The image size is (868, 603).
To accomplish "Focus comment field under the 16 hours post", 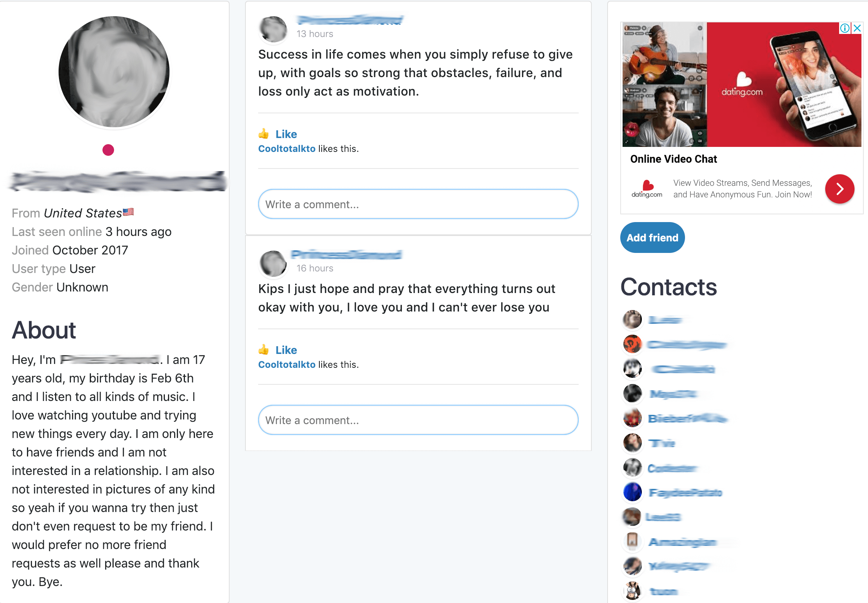I will pyautogui.click(x=418, y=420).
